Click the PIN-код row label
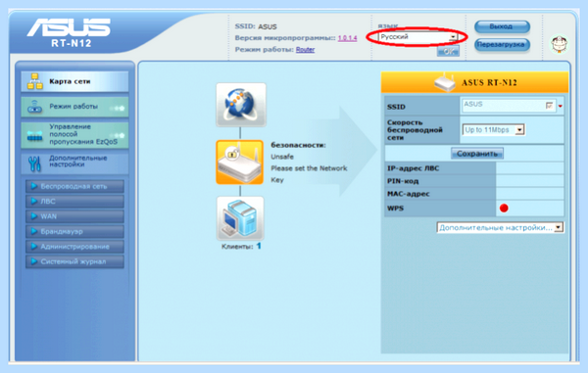588x373 pixels. click(403, 181)
